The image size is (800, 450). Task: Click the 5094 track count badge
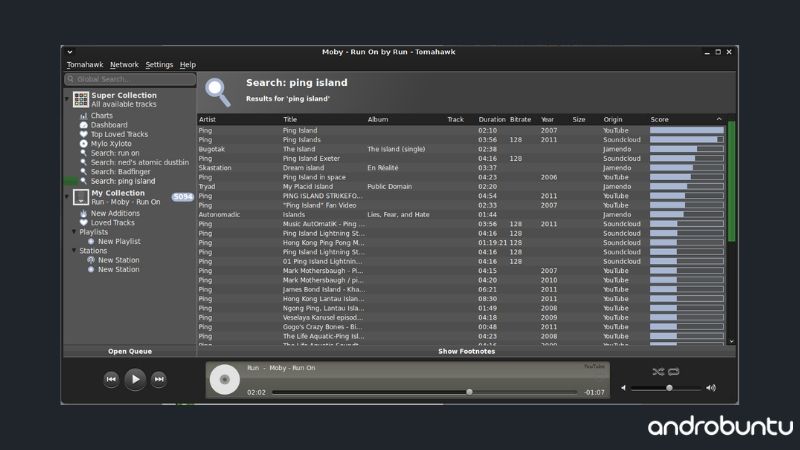click(x=182, y=197)
